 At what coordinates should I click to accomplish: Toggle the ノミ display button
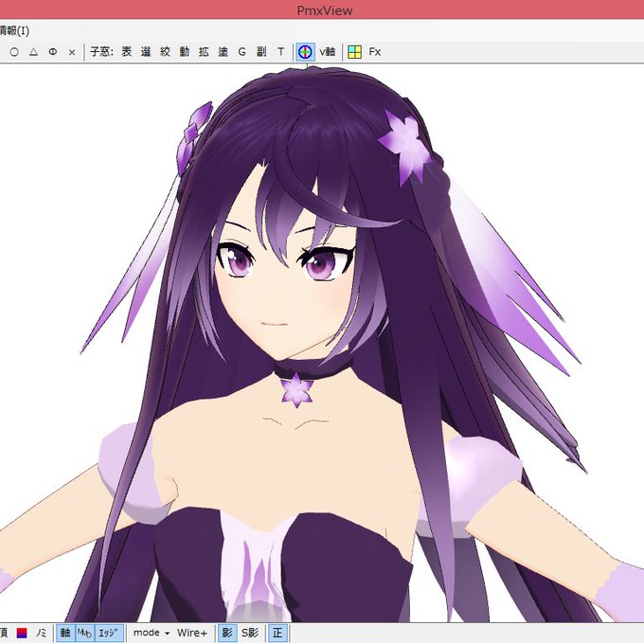(x=41, y=633)
